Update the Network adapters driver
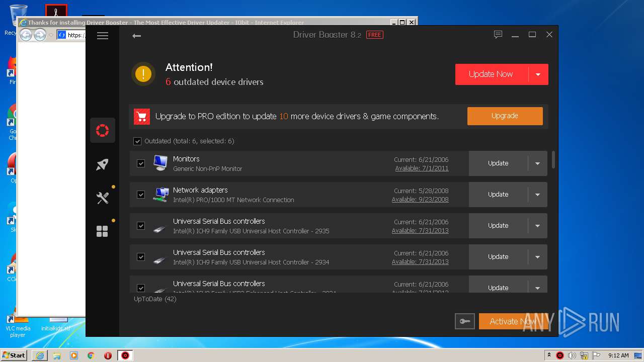Viewport: 644px width, 362px height. 498,195
